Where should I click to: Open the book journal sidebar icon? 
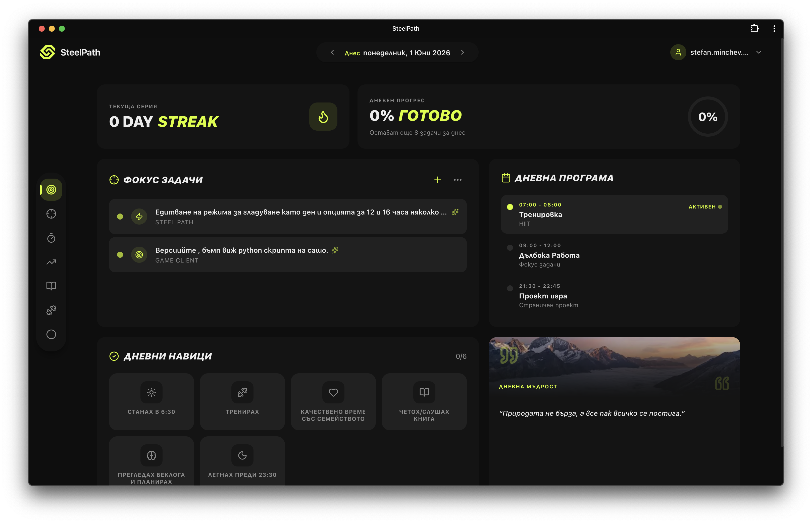(51, 286)
